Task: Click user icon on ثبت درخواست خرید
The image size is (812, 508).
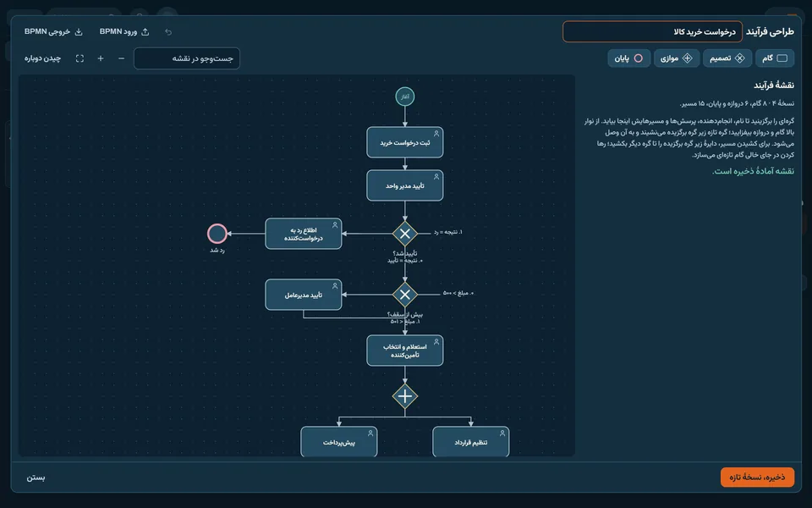Action: [x=436, y=133]
